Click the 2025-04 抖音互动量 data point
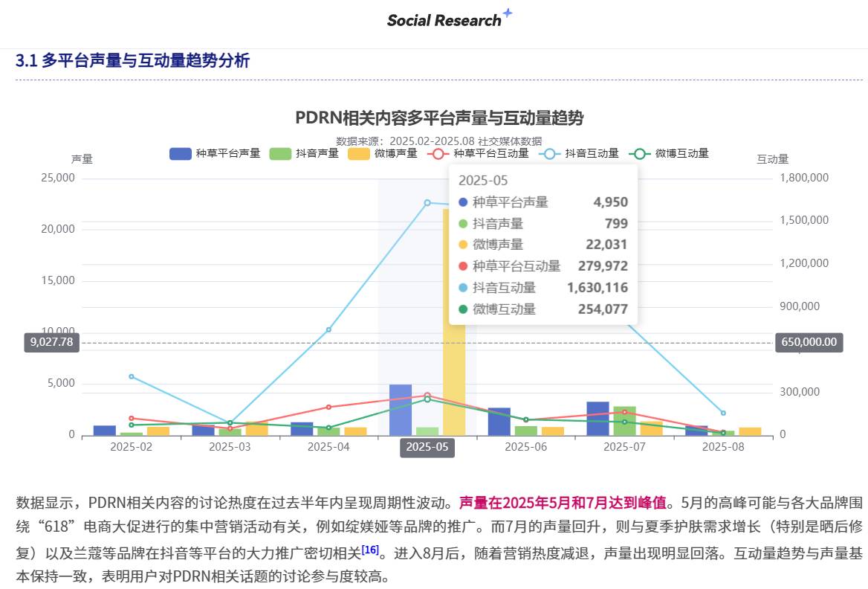Viewport: 868px width, 589px height. pyautogui.click(x=328, y=329)
